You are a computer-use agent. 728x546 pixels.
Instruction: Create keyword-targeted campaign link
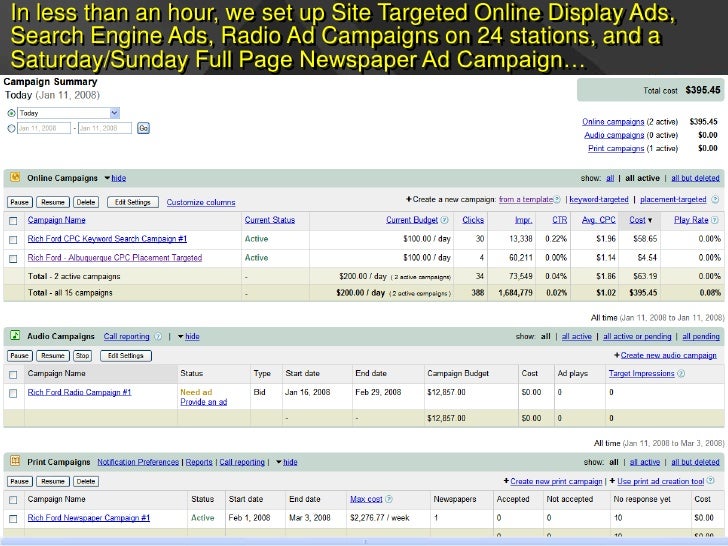(x=599, y=199)
